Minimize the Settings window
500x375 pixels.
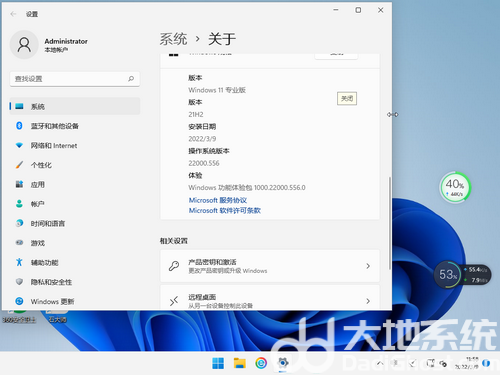(x=336, y=10)
